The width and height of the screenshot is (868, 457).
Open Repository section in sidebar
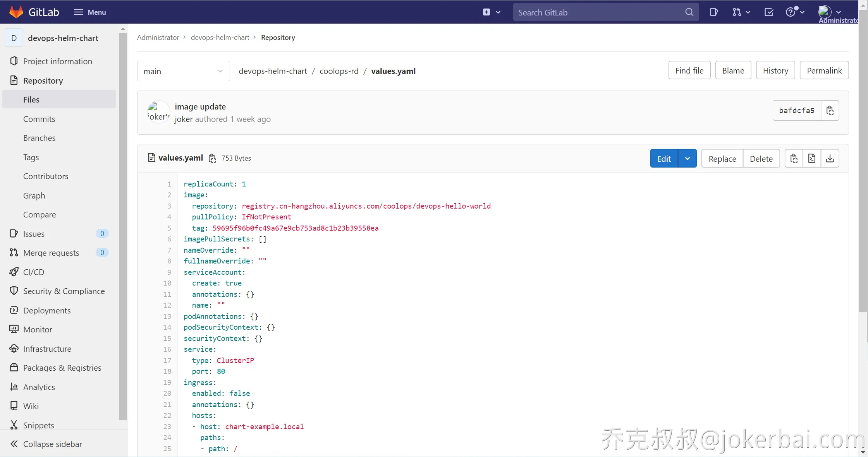click(x=43, y=80)
